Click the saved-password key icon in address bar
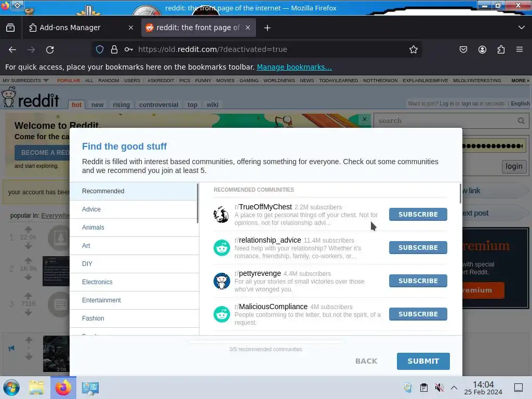This screenshot has width=532, height=399. tap(129, 49)
